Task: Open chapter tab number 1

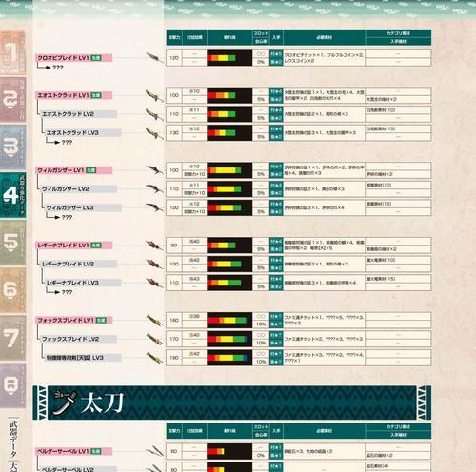Action: pyautogui.click(x=12, y=52)
